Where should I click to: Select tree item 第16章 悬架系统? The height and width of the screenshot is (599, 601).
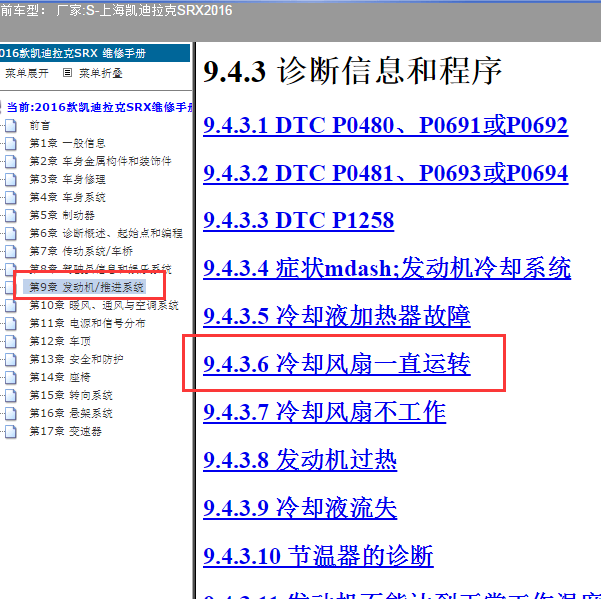pos(71,414)
